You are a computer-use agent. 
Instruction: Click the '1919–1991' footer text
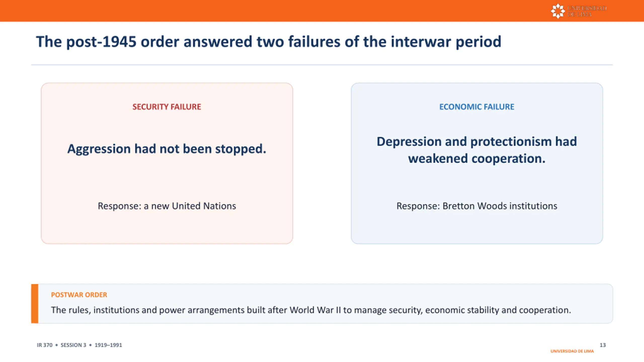pos(108,345)
